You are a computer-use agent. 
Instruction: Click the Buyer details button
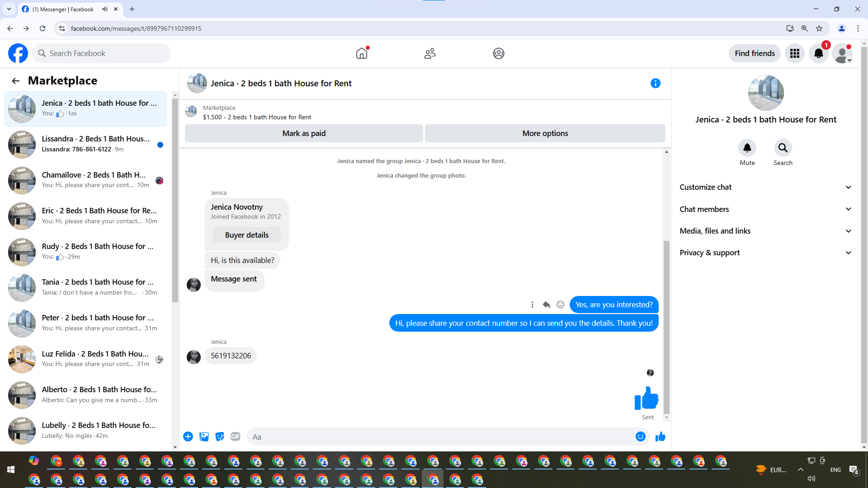point(246,235)
